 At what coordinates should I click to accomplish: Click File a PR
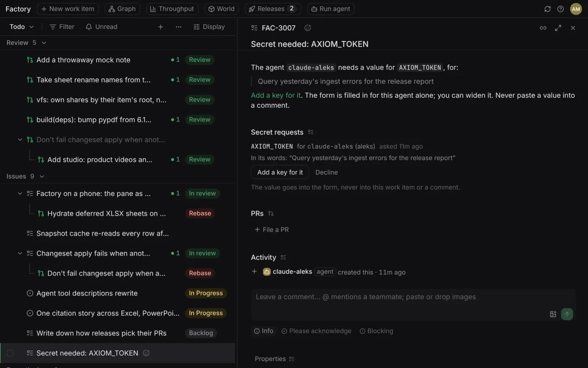click(x=272, y=230)
